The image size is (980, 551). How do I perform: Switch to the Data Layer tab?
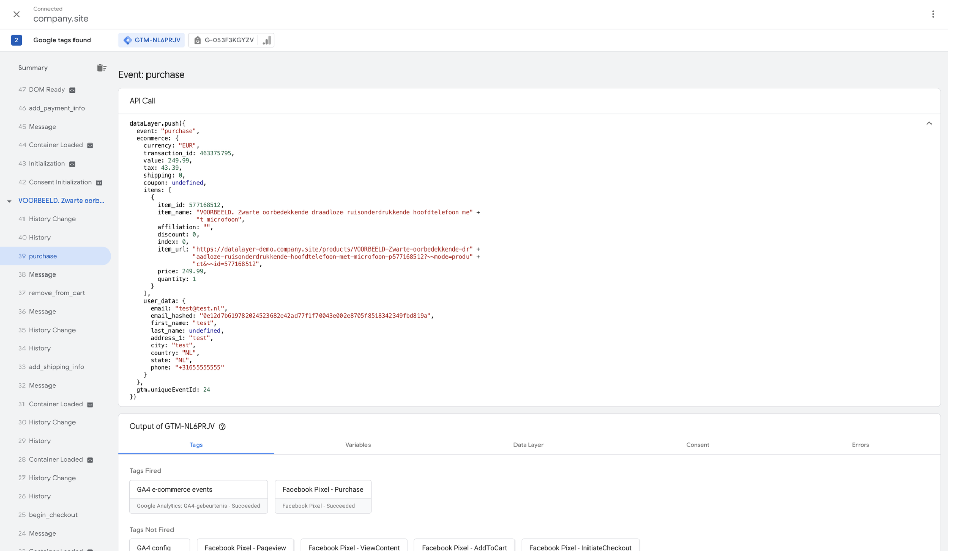(528, 445)
